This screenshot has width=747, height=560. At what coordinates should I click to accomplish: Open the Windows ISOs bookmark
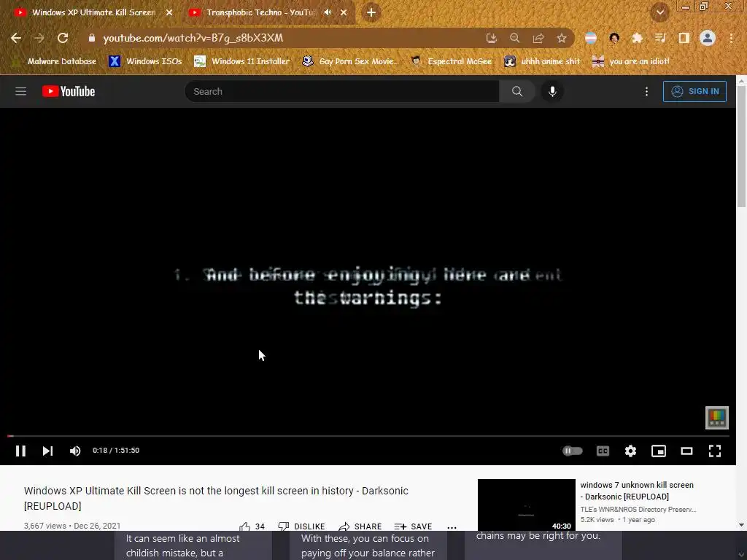pyautogui.click(x=145, y=61)
